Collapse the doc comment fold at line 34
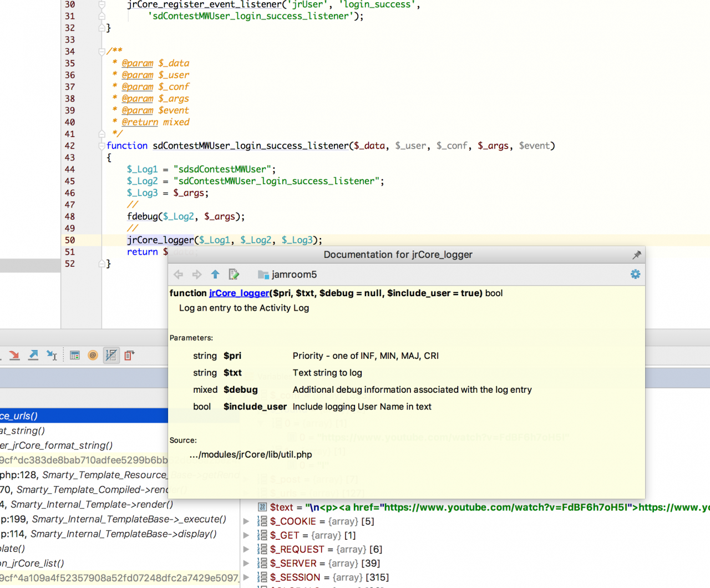Image resolution: width=710 pixels, height=588 pixels. [102, 52]
